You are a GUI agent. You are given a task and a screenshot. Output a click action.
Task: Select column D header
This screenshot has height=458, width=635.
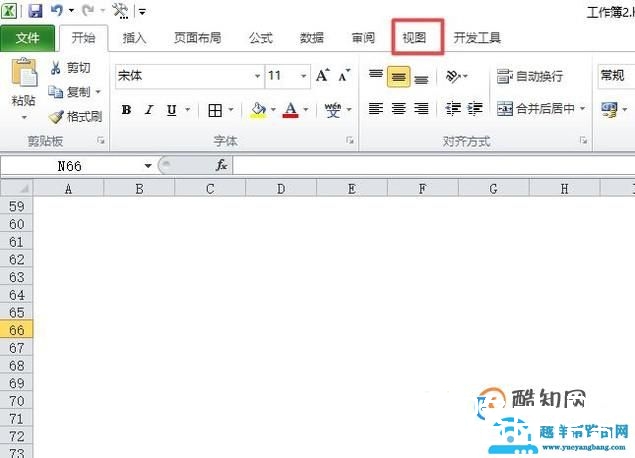coord(281,189)
